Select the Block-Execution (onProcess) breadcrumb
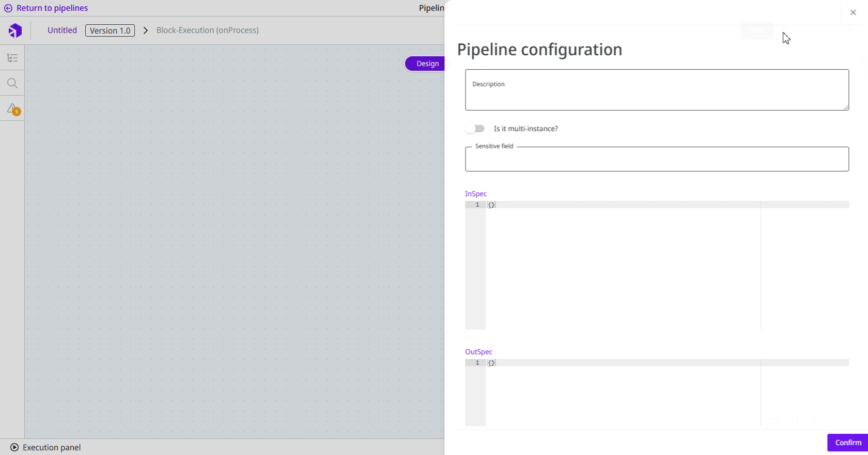868x455 pixels. tap(208, 30)
